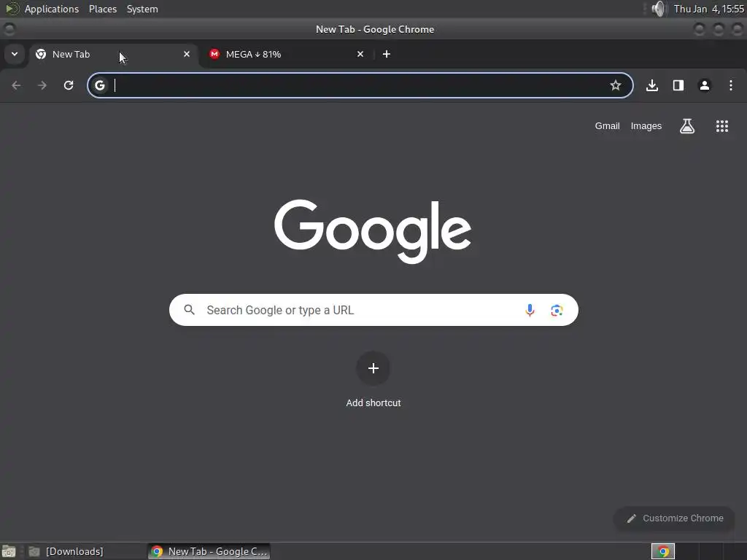This screenshot has width=747, height=560.
Task: Click the distro logo in top panel
Action: point(12,9)
